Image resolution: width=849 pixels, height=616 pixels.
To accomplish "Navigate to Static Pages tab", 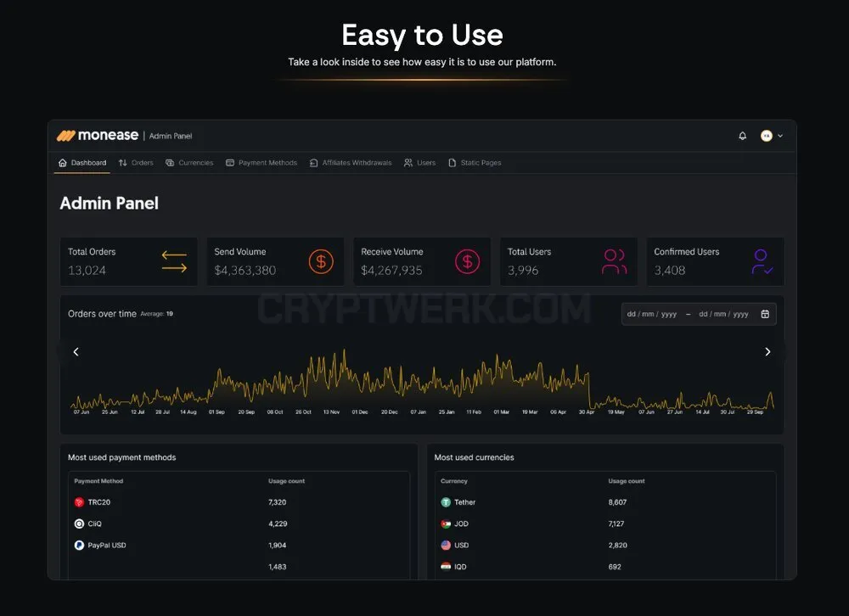I will [x=475, y=162].
